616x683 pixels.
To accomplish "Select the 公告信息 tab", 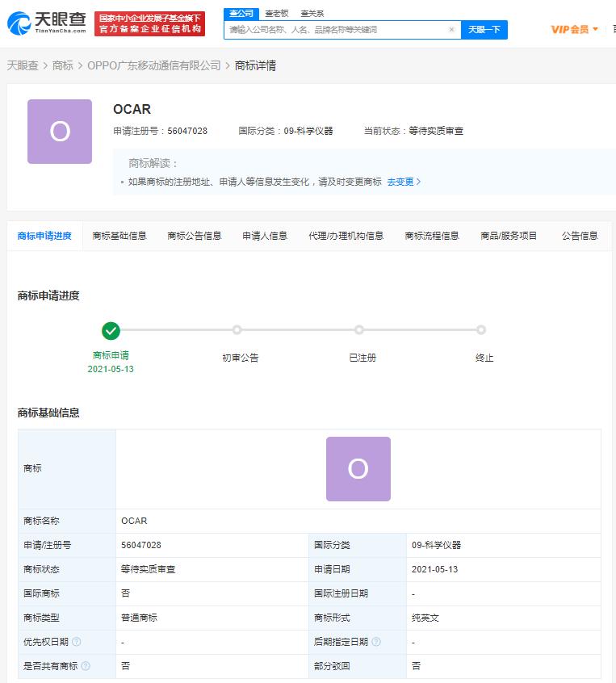I will point(580,236).
